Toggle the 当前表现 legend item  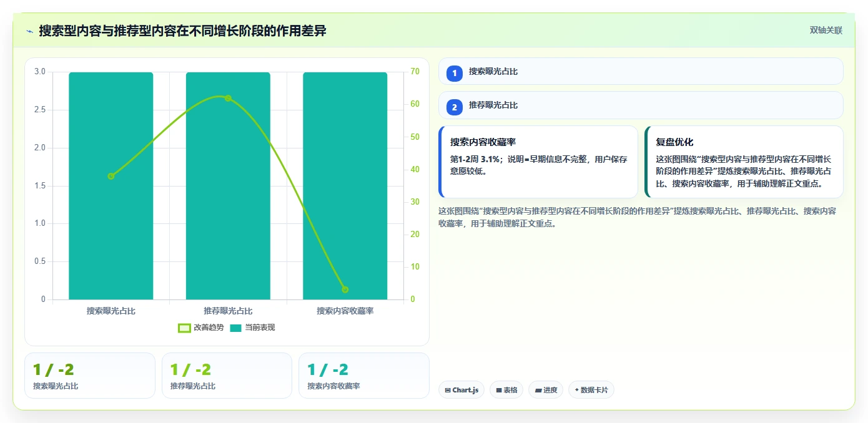pyautogui.click(x=252, y=328)
